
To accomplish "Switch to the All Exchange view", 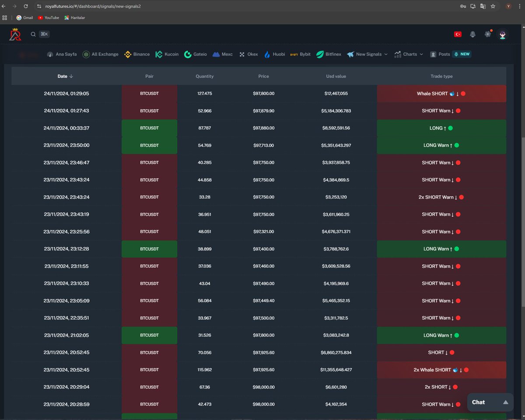I will [100, 54].
